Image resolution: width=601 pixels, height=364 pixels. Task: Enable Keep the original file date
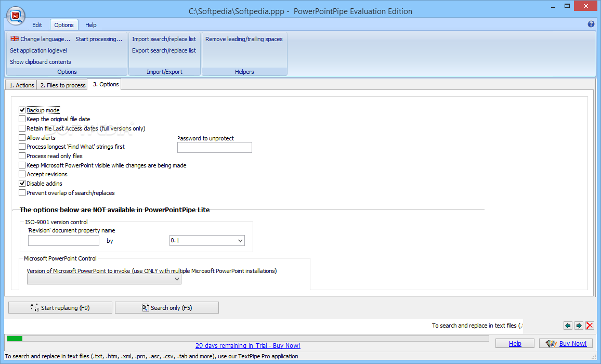(x=22, y=119)
